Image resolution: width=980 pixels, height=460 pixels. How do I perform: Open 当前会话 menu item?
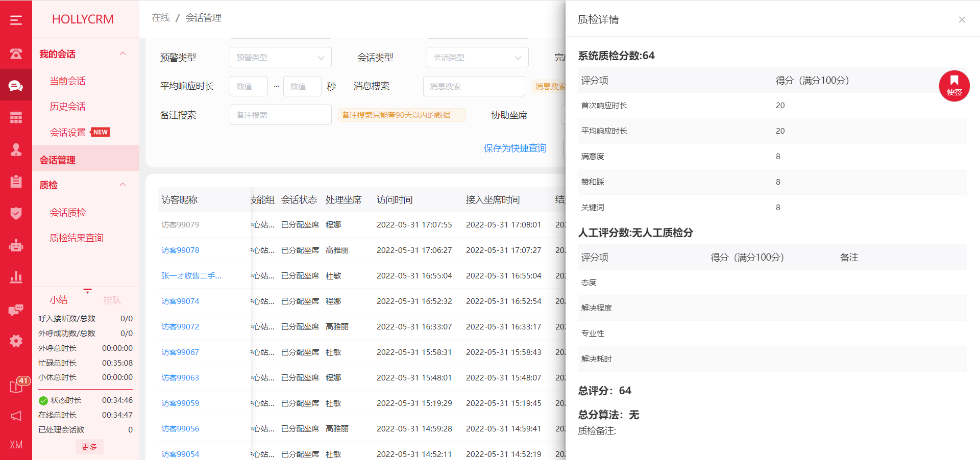click(x=67, y=81)
